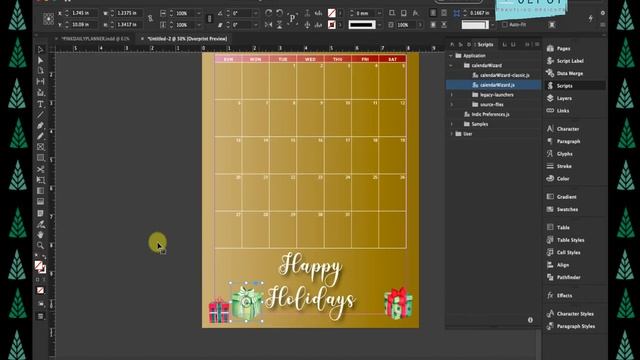Select the Pencil tool
The image size is (640, 360).
(x=40, y=136)
